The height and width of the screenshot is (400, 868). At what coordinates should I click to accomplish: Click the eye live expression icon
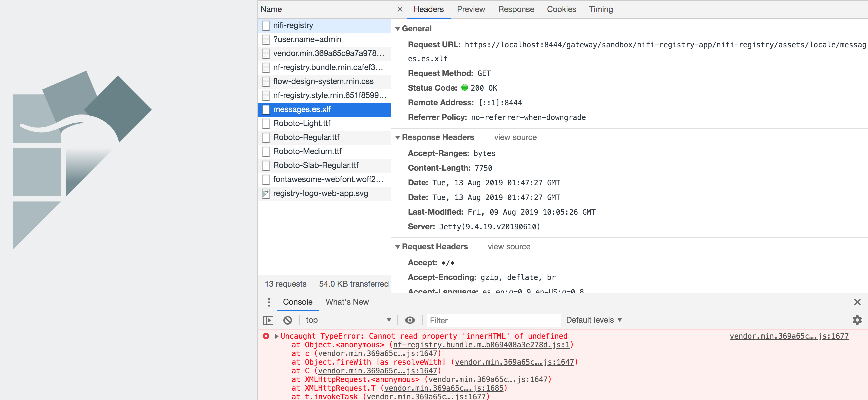click(x=409, y=320)
